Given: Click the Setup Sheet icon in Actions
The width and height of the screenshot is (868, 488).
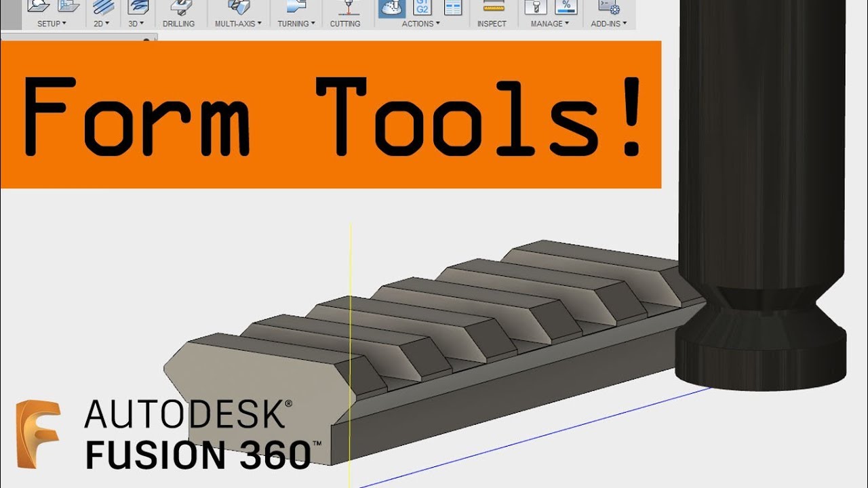Looking at the screenshot, I should (452, 7).
